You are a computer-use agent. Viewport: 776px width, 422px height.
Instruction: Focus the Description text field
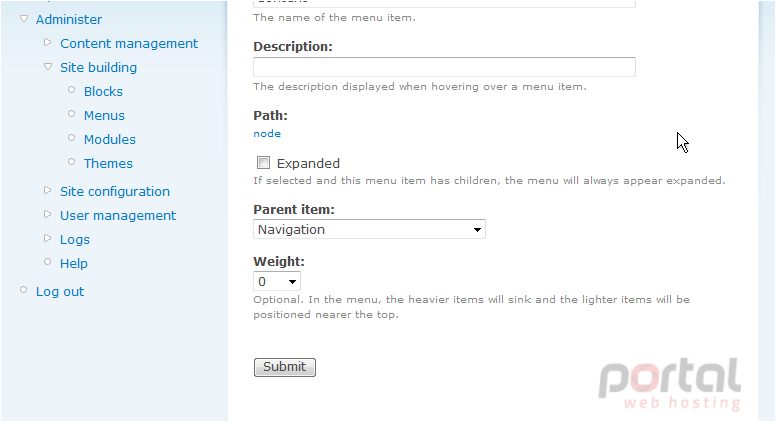click(x=444, y=67)
